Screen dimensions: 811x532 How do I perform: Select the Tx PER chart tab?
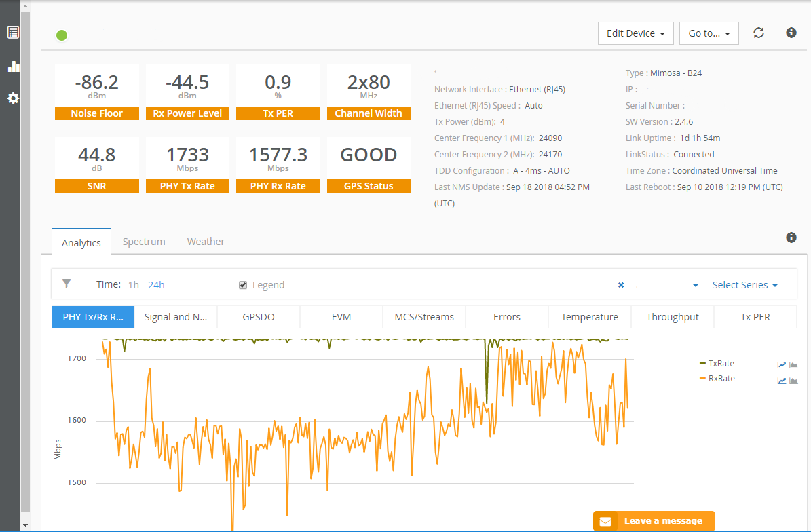(x=755, y=317)
